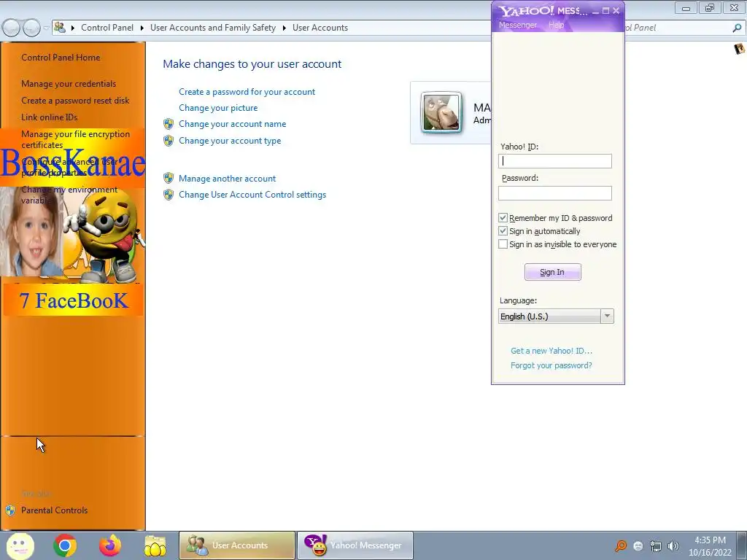747x560 pixels.
Task: Open Manage your credentials
Action: [x=69, y=84]
